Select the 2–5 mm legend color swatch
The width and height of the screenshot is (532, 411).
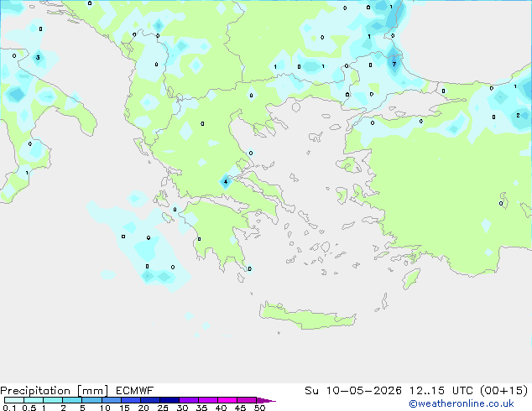(72, 400)
